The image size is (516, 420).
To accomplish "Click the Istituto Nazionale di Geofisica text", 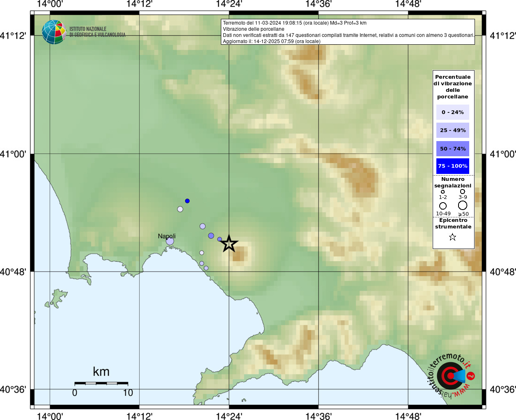I will [97, 32].
